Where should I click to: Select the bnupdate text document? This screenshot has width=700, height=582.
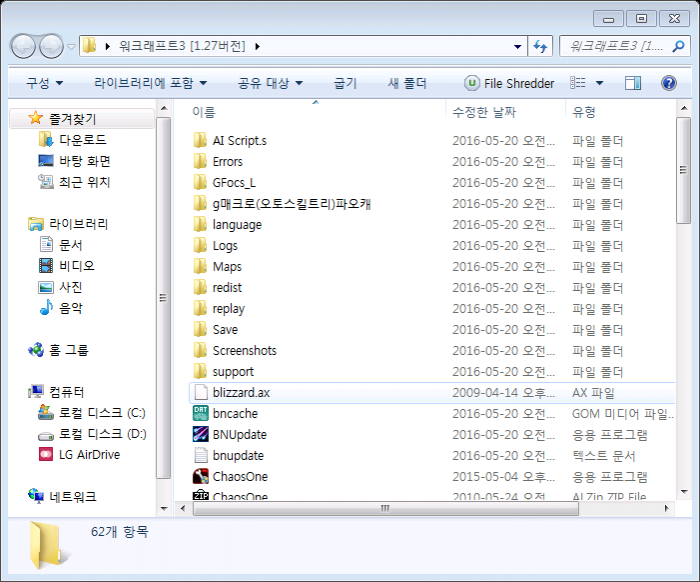pyautogui.click(x=238, y=455)
